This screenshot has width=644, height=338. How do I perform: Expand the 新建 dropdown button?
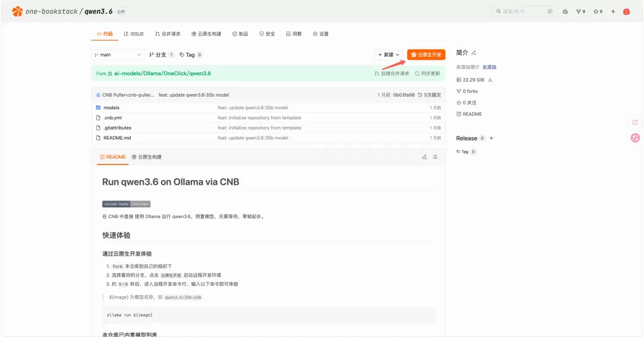[x=389, y=55]
